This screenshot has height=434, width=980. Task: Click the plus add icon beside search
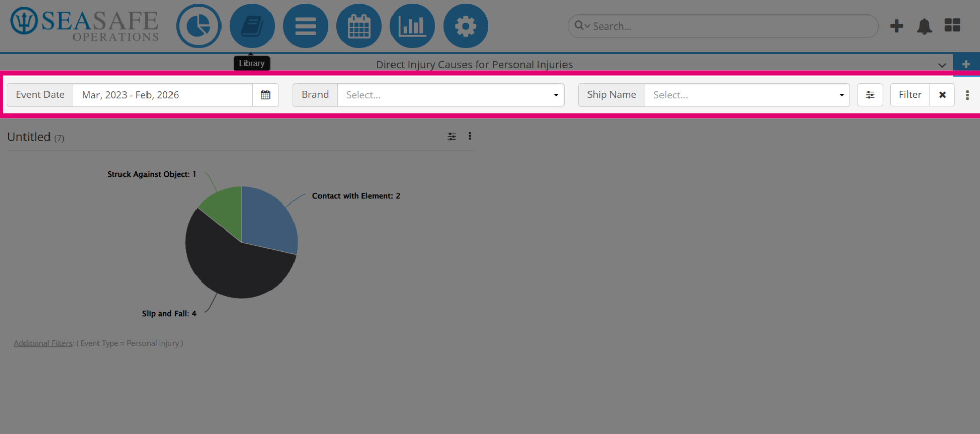coord(897,26)
